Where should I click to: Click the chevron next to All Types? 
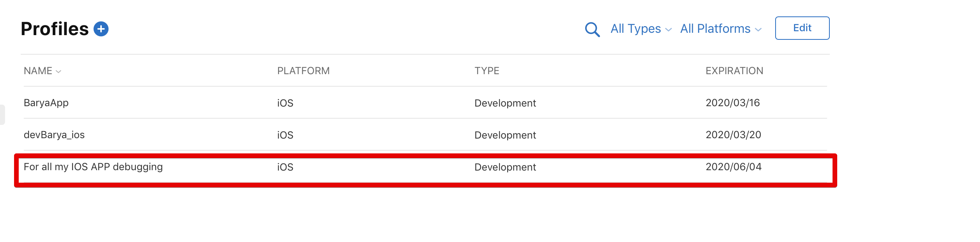pos(668,30)
